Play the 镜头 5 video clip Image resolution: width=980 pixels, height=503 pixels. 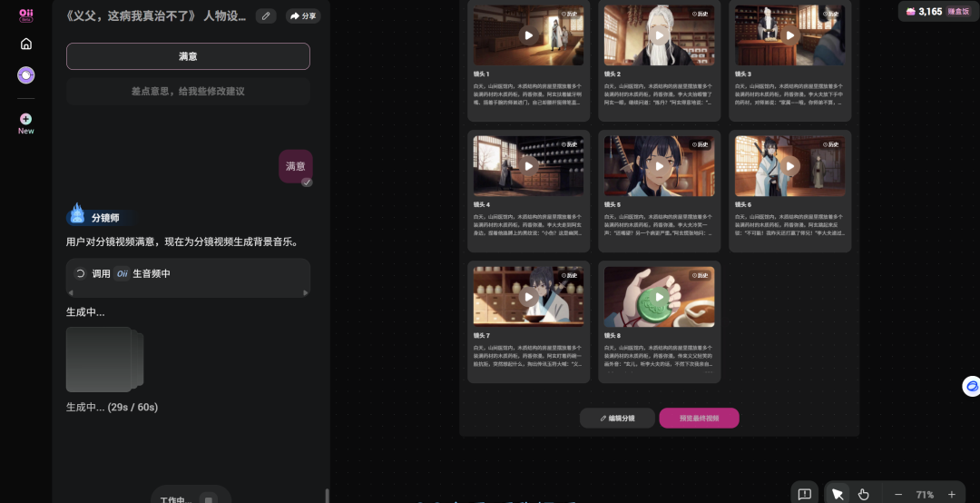660,166
